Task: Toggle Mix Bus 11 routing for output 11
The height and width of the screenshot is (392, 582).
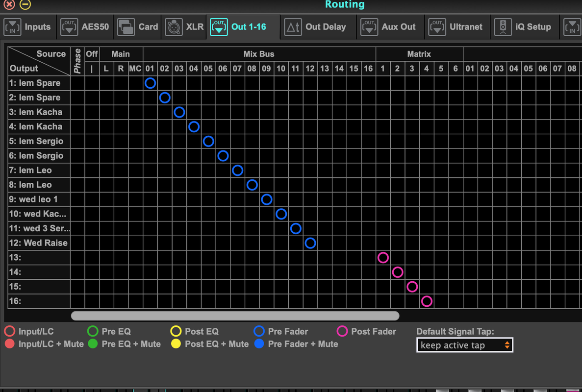Action: tap(296, 228)
